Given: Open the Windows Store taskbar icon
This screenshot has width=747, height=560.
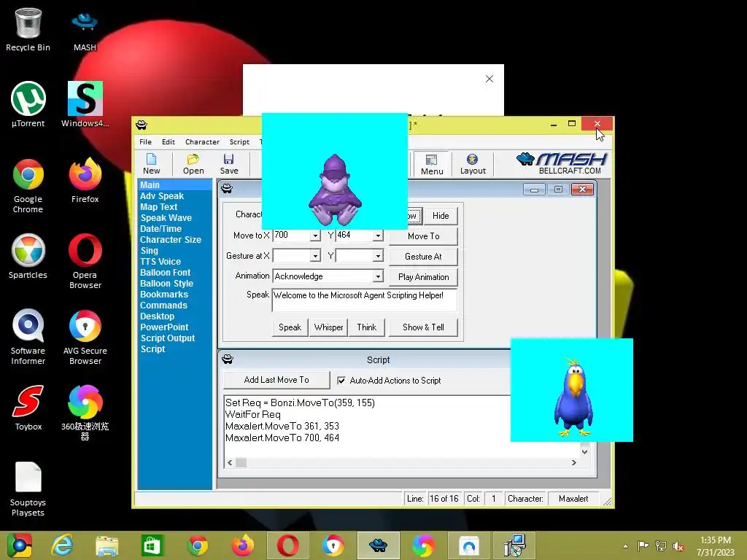Looking at the screenshot, I should click(x=152, y=545).
